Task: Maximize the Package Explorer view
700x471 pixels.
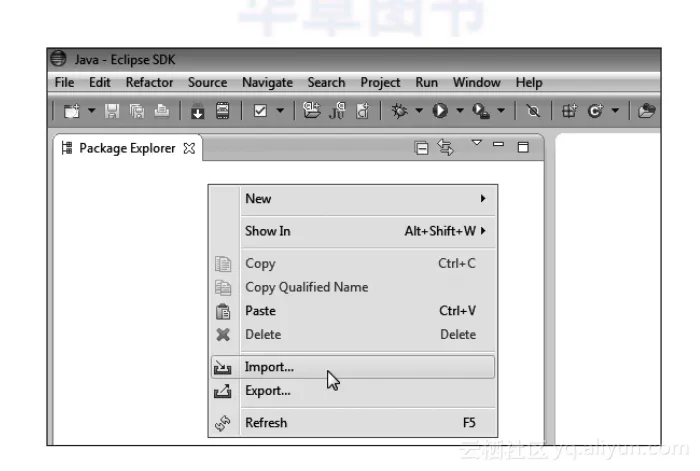Action: (x=523, y=147)
